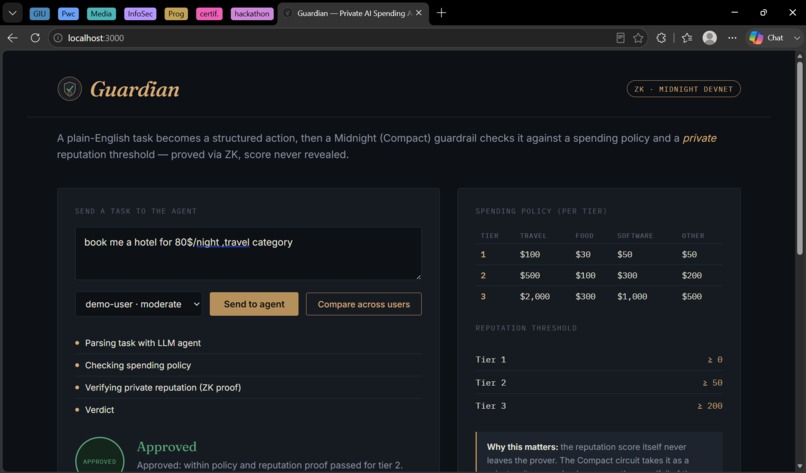The width and height of the screenshot is (806, 473).
Task: Go back to previous page
Action: pos(12,38)
